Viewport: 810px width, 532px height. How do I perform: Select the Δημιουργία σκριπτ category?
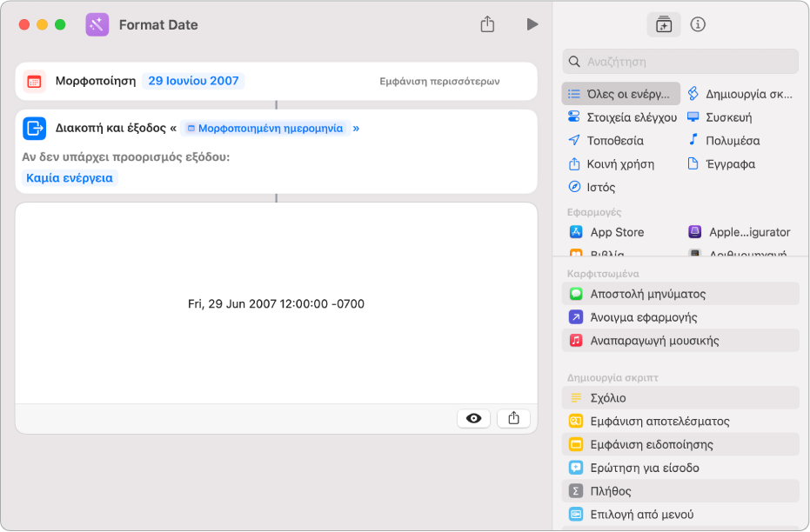click(740, 94)
